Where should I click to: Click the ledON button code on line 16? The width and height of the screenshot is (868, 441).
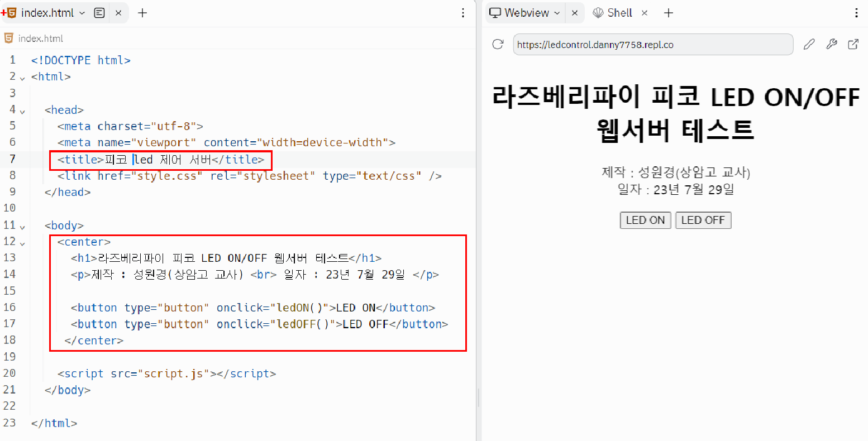253,308
